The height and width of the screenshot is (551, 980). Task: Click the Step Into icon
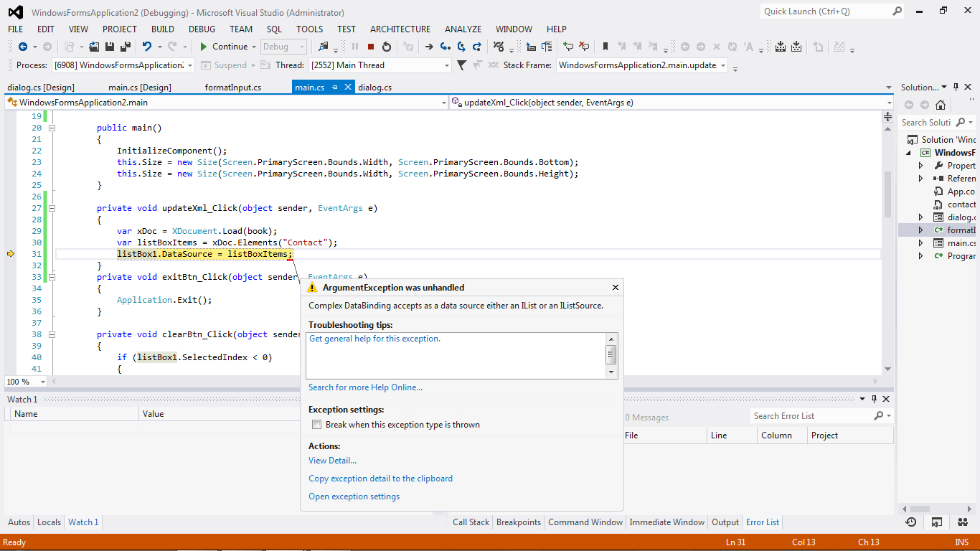445,47
